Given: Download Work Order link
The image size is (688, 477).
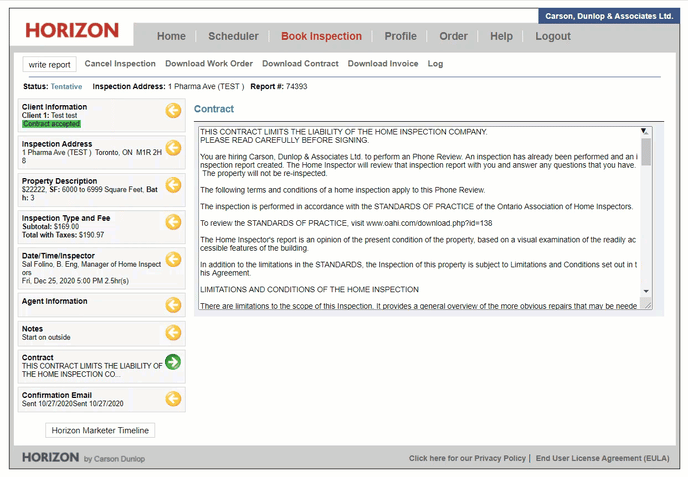Looking at the screenshot, I should pos(209,64).
